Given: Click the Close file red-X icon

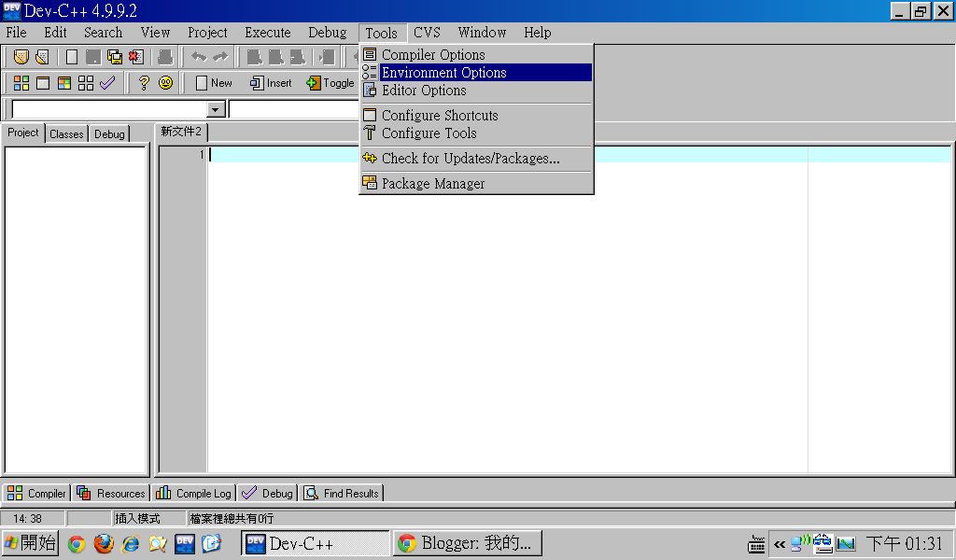Looking at the screenshot, I should tap(136, 57).
